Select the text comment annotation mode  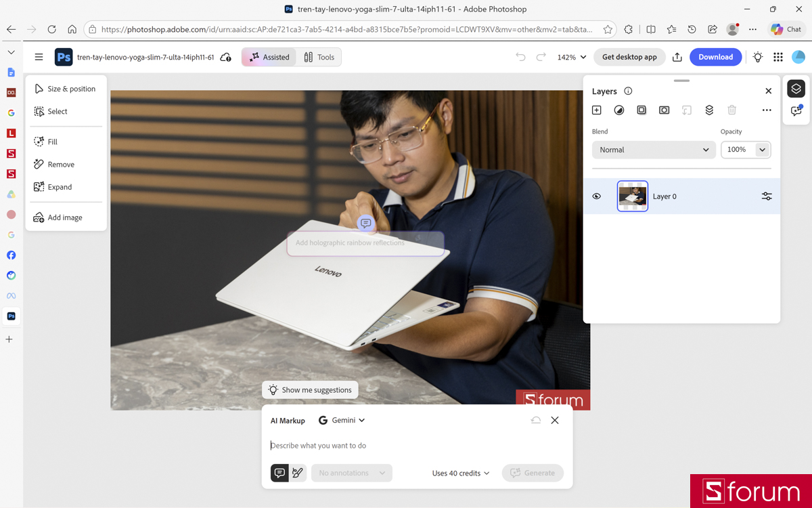click(x=279, y=473)
